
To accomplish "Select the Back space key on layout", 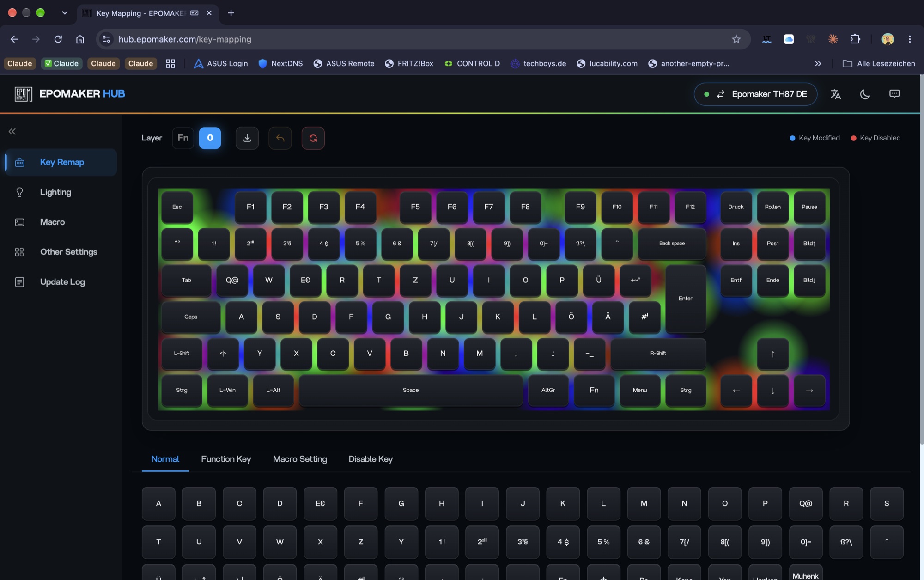I will pos(672,244).
